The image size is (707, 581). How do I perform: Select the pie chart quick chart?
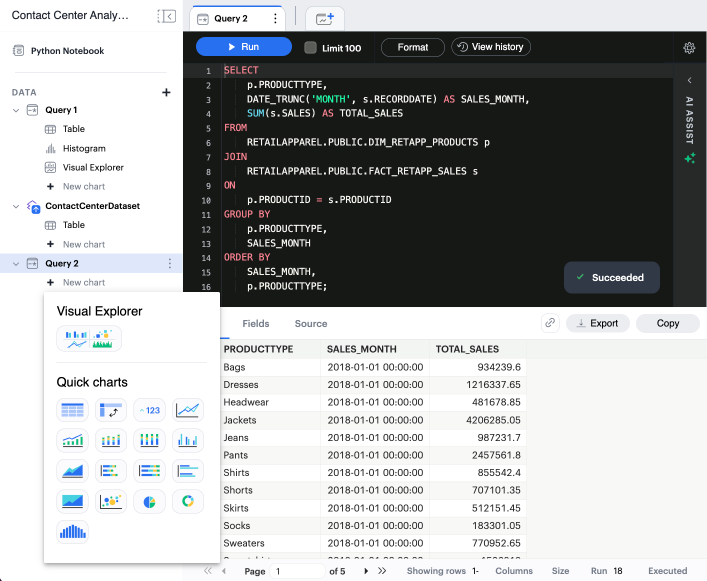[x=149, y=501]
